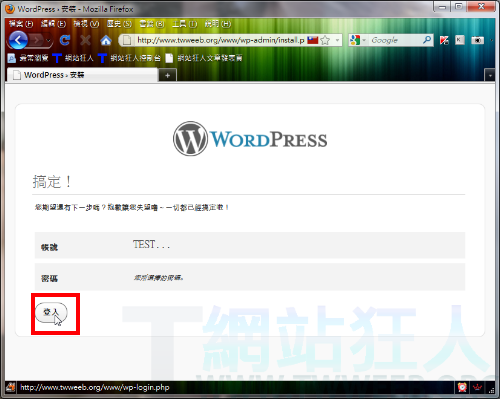Open the Help (H) menu
This screenshot has height=399, width=500.
click(217, 24)
